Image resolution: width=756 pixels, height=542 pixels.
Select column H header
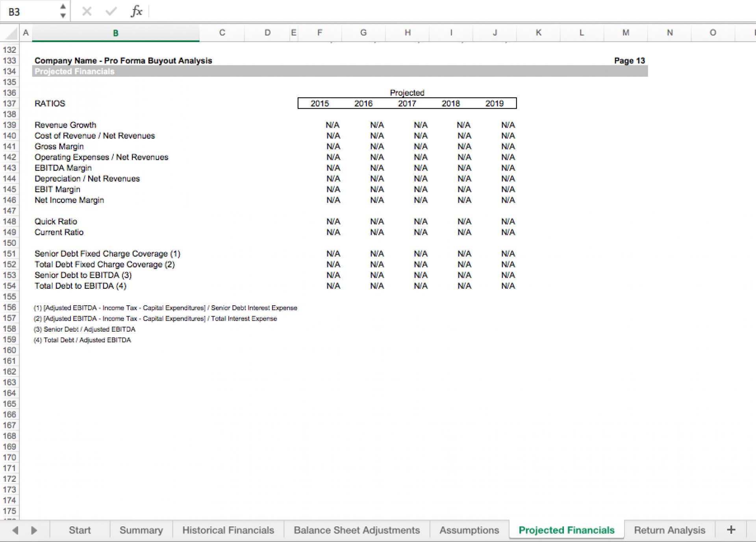[408, 33]
